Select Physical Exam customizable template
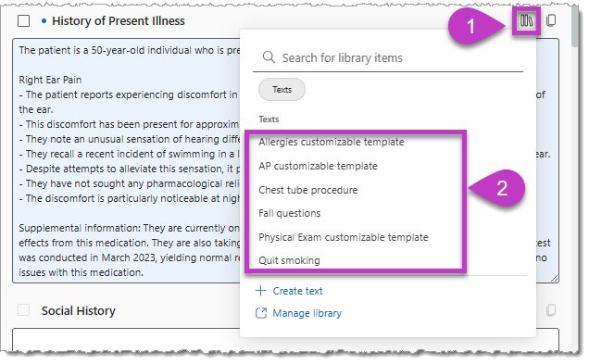Screen dimensions: 589x364 pos(344,237)
